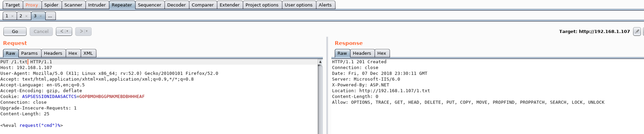
Task: Click the Allow methods response line
Action: [x=468, y=102]
